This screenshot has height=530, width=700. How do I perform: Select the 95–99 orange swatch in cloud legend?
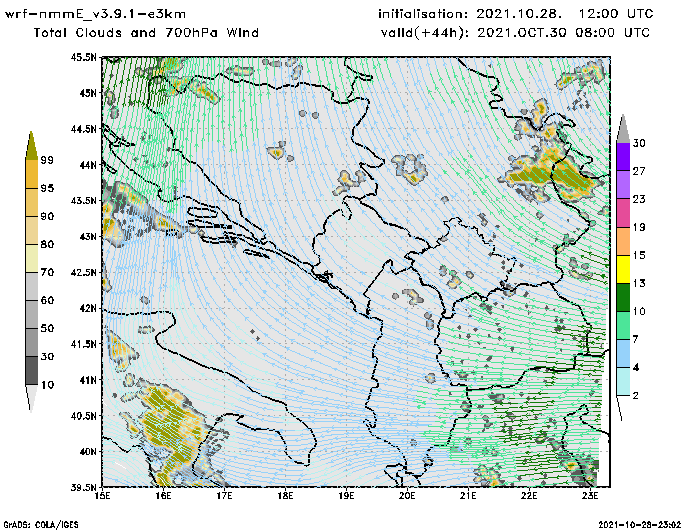31,174
